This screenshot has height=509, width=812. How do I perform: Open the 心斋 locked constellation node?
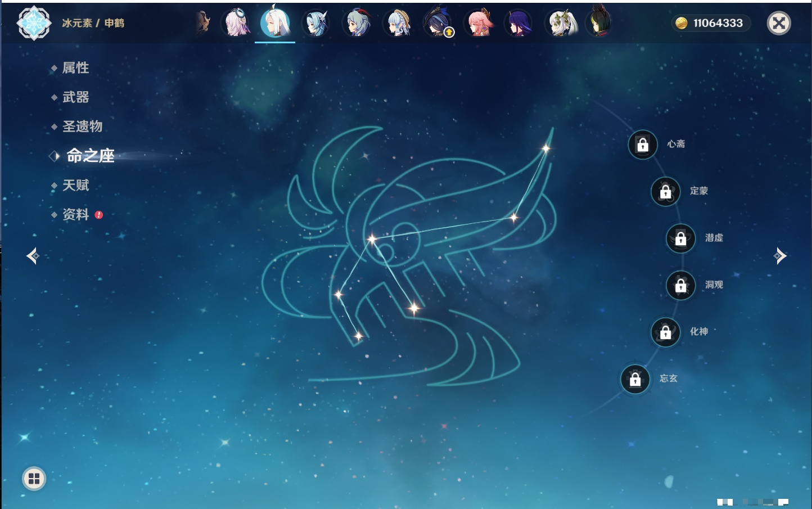(x=643, y=145)
